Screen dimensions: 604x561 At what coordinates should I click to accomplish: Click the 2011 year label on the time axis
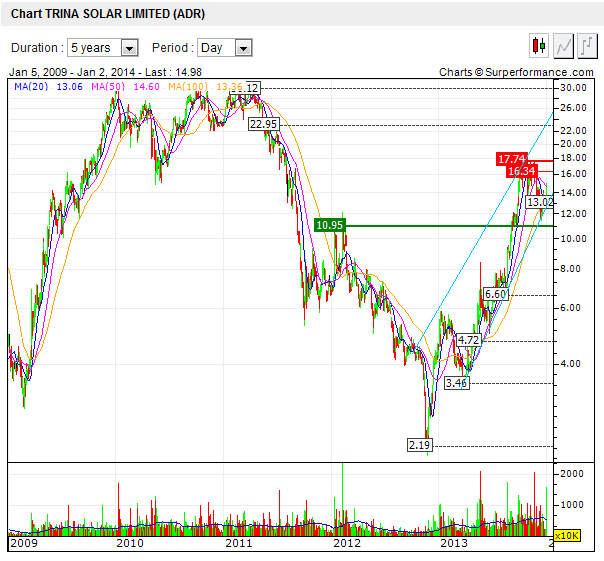(x=238, y=543)
